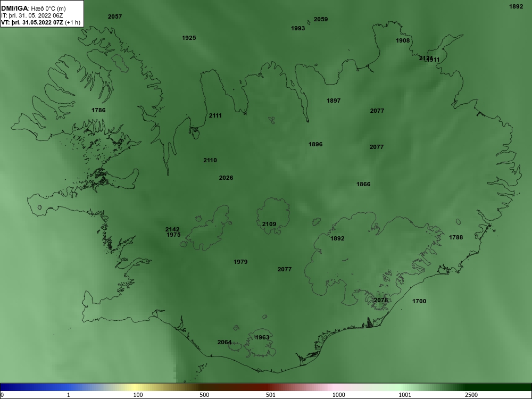
Task: Select the 1975 height label
Action: [173, 235]
